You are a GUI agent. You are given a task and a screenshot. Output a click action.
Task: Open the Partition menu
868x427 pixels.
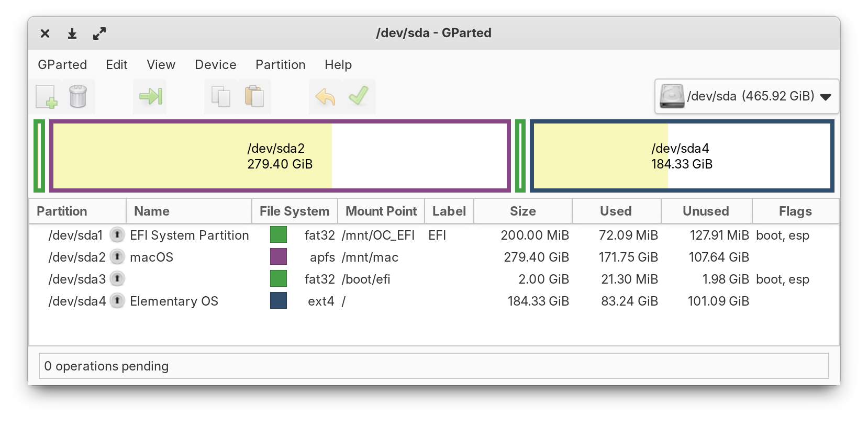click(x=280, y=64)
